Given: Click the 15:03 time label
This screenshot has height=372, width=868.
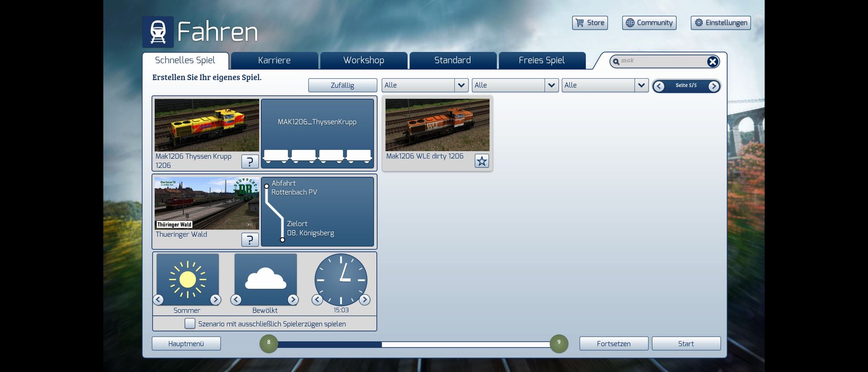Looking at the screenshot, I should click(x=341, y=310).
